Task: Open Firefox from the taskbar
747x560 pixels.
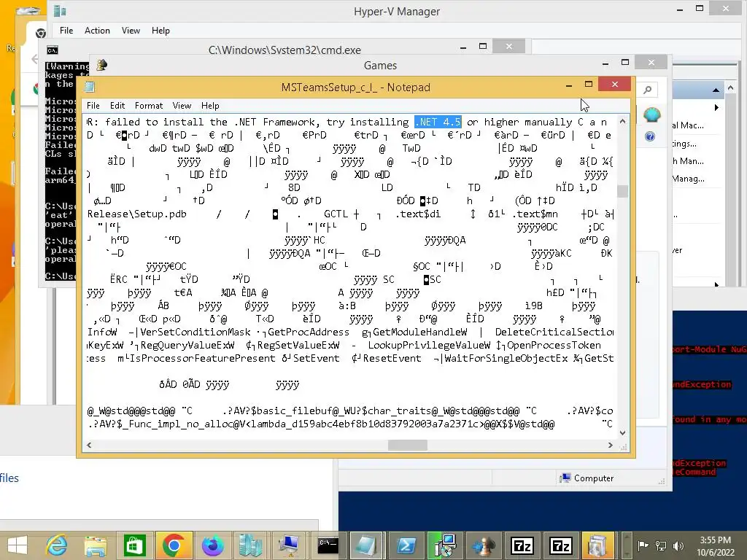Action: (212, 545)
